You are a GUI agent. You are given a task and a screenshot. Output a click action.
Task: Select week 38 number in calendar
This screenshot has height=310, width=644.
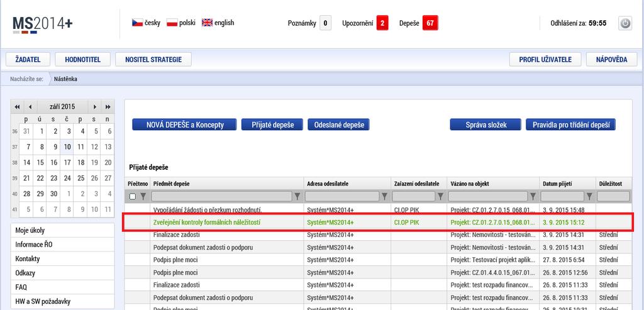(15, 163)
